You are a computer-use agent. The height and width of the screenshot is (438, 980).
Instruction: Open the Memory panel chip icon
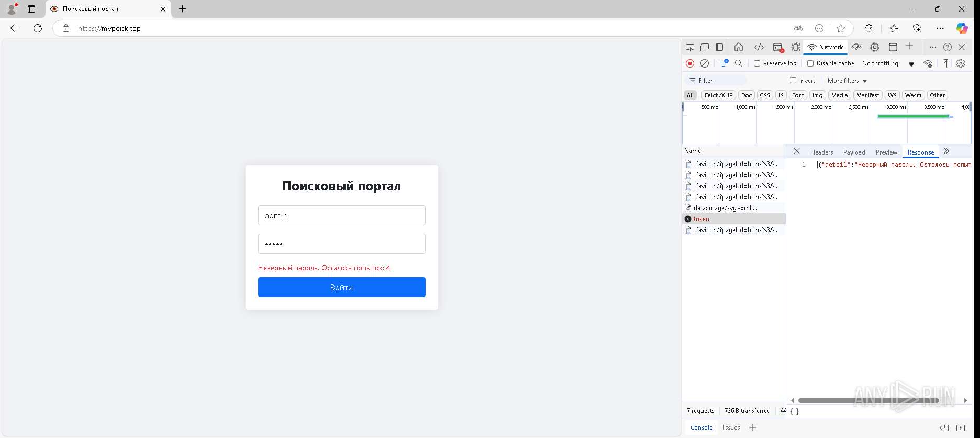[875, 47]
